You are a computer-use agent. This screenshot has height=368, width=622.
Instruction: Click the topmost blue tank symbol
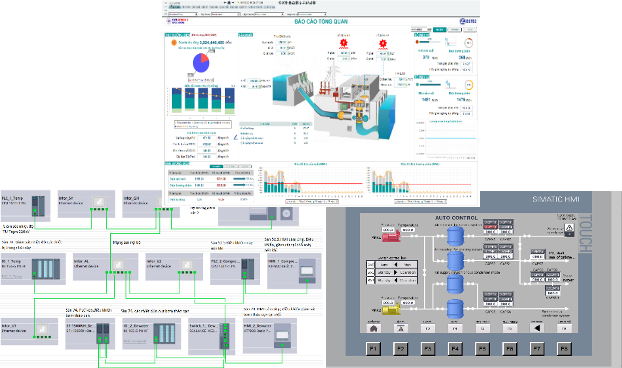(x=455, y=236)
